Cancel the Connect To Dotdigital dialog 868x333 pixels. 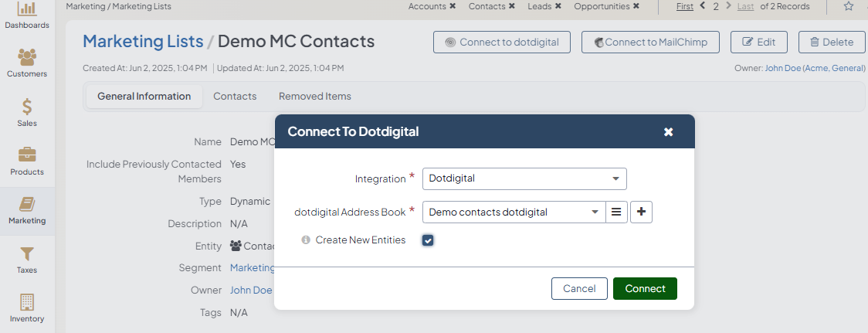[579, 288]
